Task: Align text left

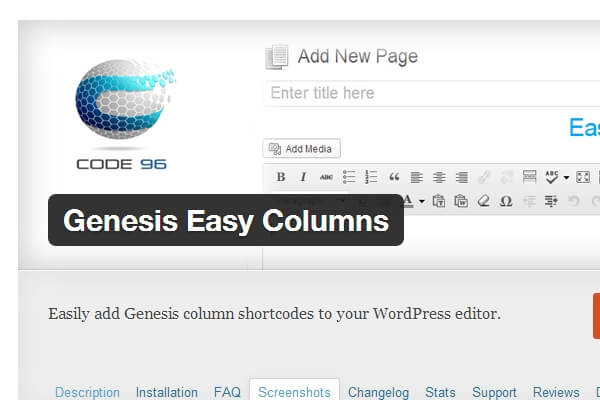Action: click(416, 177)
